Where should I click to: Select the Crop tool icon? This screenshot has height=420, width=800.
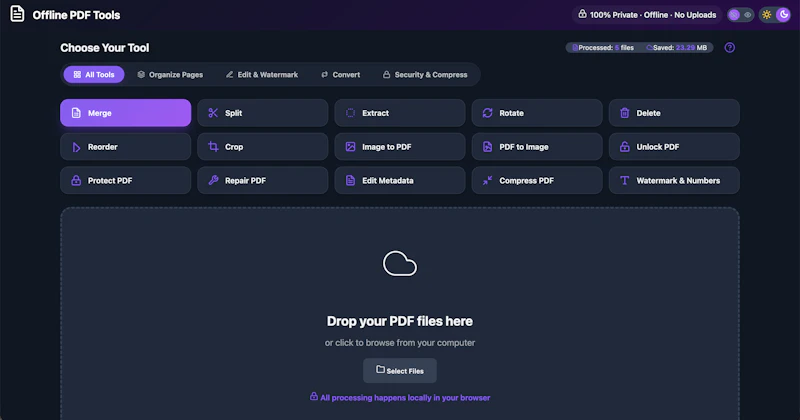pyautogui.click(x=213, y=147)
